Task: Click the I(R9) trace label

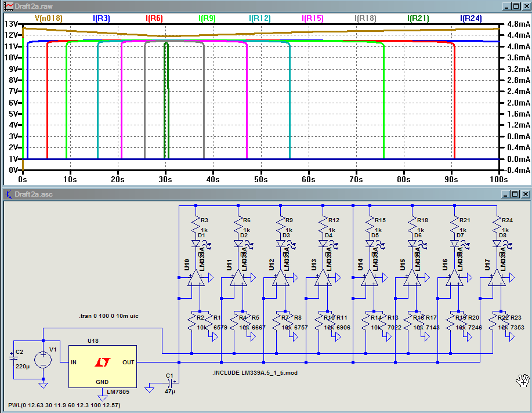Action: click(207, 19)
